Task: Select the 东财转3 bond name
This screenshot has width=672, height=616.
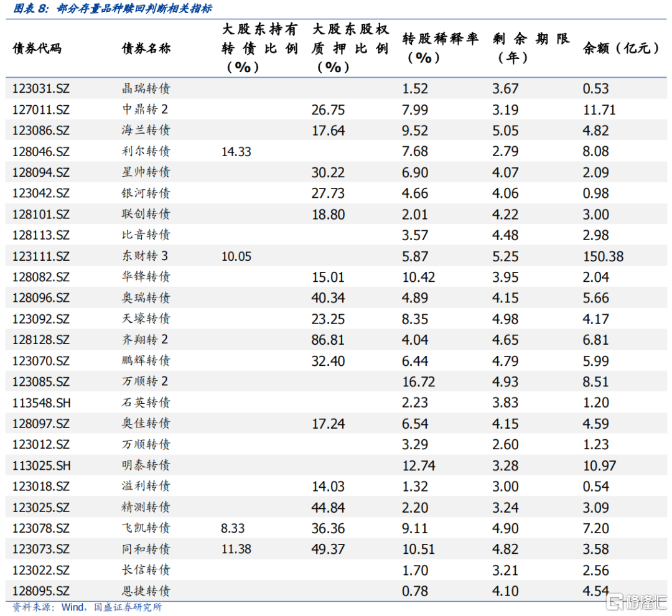Action: point(145,256)
